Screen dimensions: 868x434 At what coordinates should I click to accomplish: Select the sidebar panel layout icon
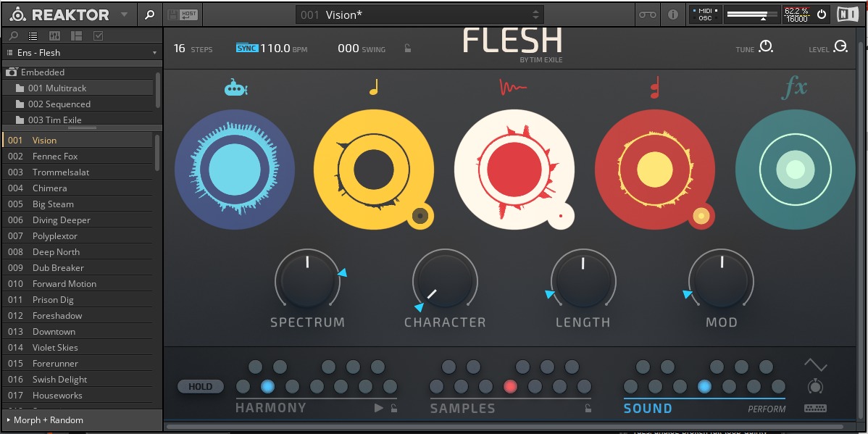pos(76,36)
